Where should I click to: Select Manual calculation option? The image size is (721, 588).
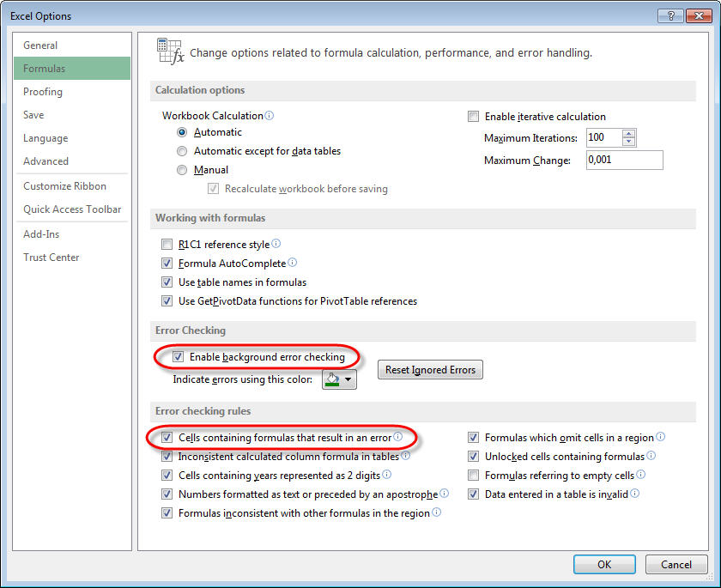point(182,170)
